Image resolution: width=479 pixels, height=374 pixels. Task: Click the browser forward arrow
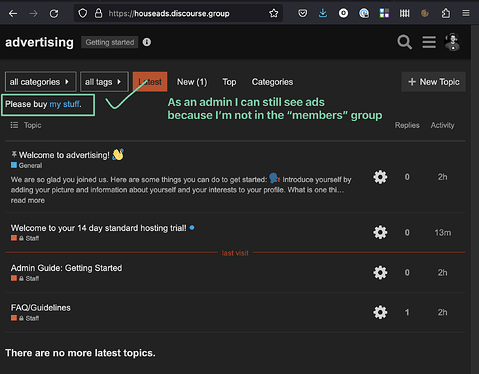click(x=33, y=14)
